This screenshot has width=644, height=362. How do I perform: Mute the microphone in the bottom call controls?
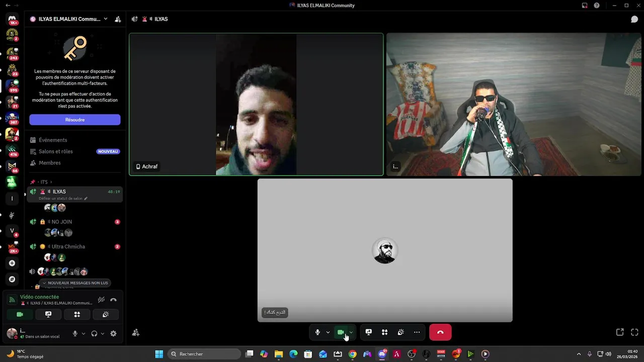click(x=317, y=332)
